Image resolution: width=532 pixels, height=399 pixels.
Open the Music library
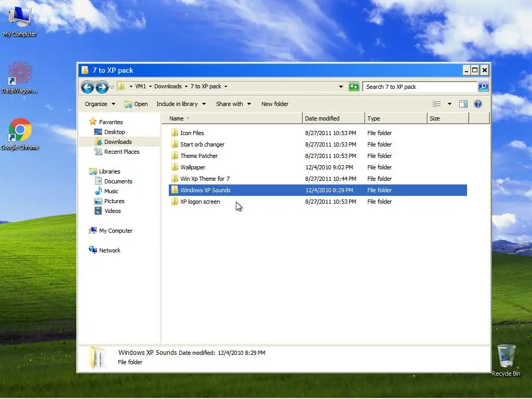(106, 191)
